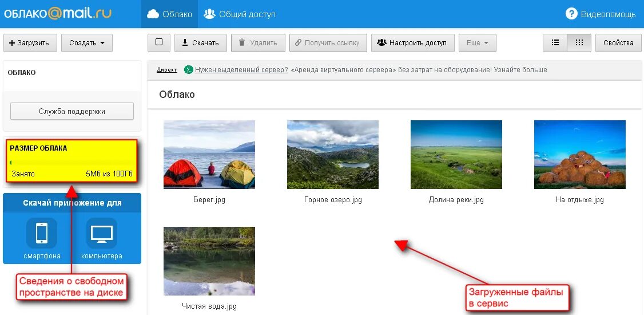
Task: Click the 'Скачай приложение для' banner title
Action: click(x=72, y=203)
